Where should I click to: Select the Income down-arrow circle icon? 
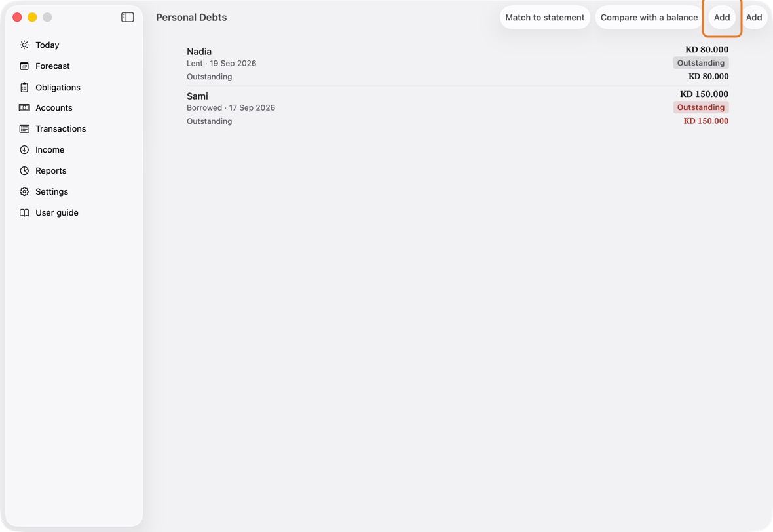point(24,150)
